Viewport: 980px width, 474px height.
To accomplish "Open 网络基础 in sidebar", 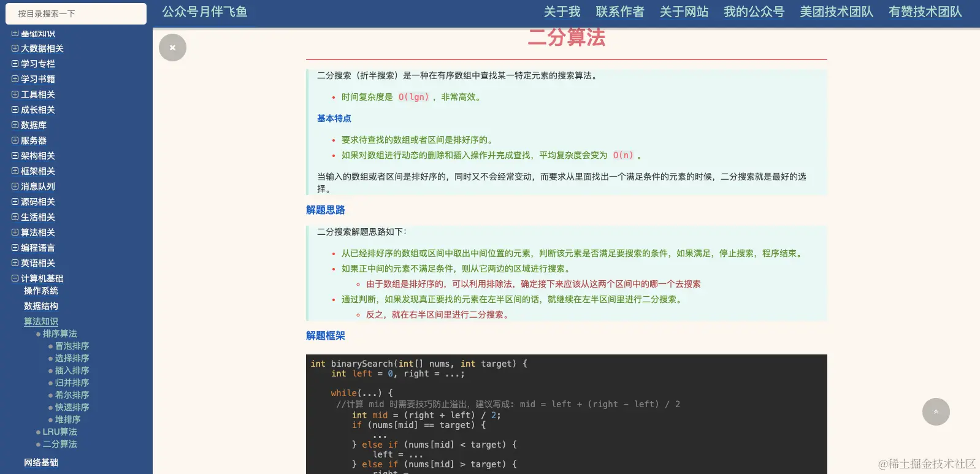I will tap(41, 462).
